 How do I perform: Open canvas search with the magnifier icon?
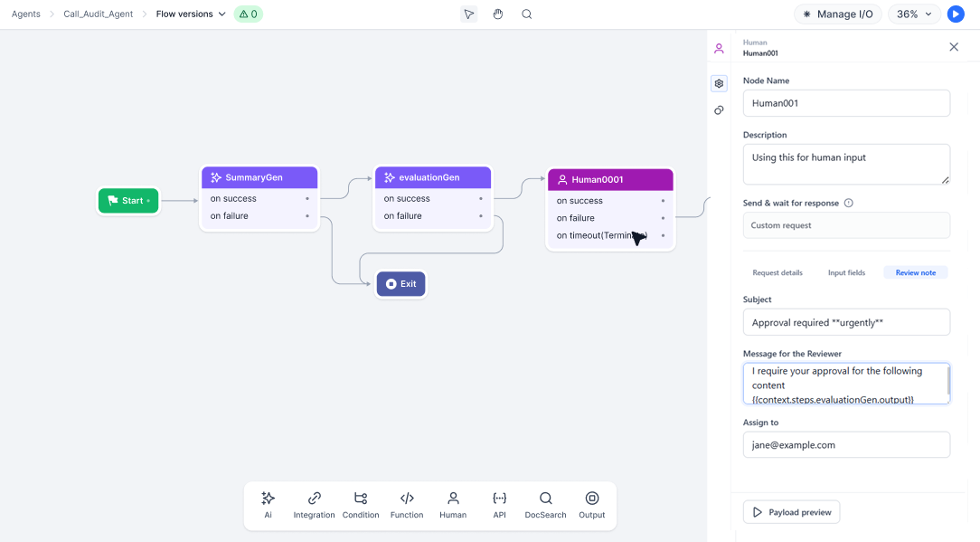click(x=527, y=14)
